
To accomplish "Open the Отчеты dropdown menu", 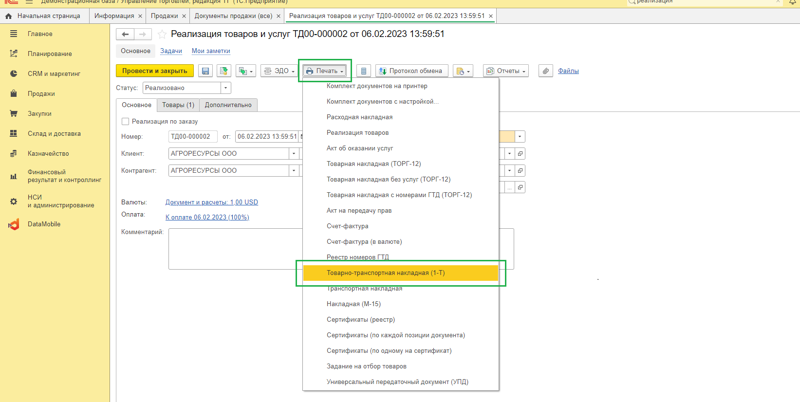I will pyautogui.click(x=505, y=71).
